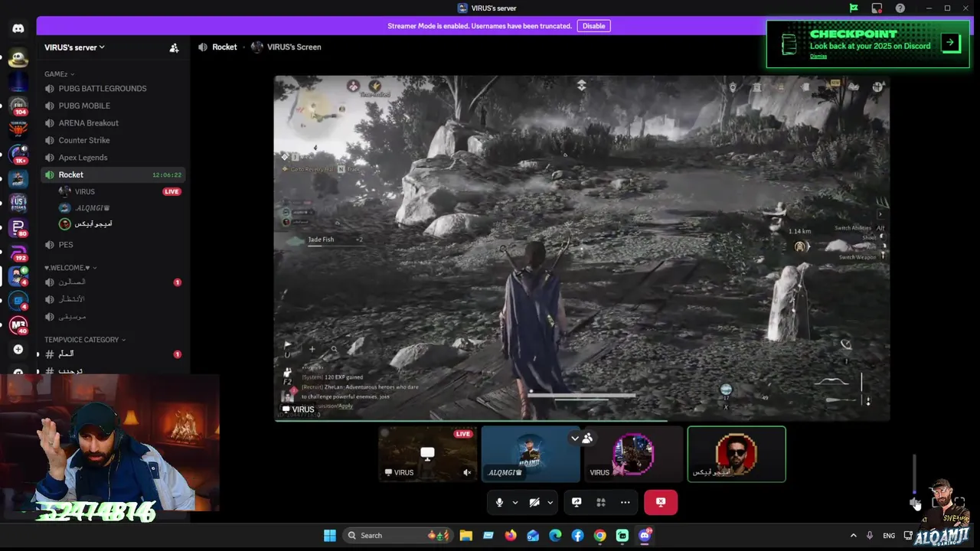
Task: Open server icon with 104 badge
Action: [18, 106]
